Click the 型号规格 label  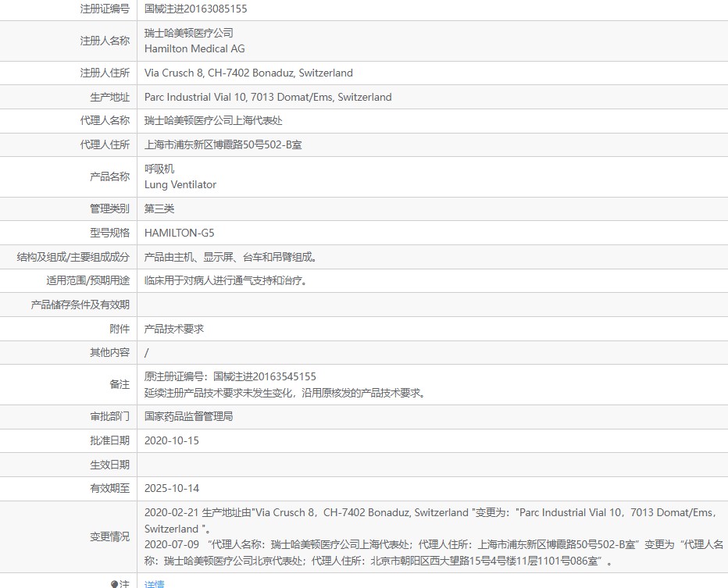point(110,233)
